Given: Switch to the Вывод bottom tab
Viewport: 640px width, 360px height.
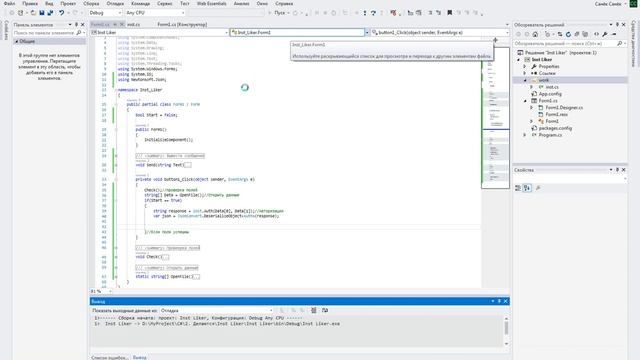Looking at the screenshot, I should pos(140,357).
